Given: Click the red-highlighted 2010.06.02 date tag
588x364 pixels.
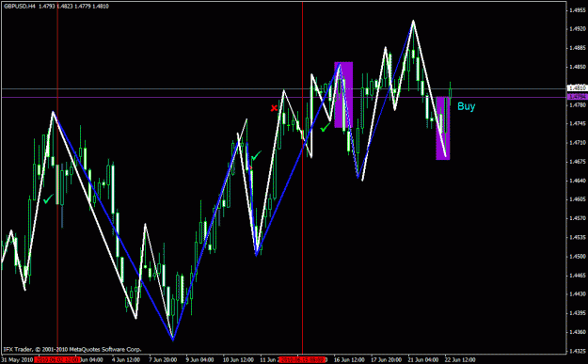Looking at the screenshot, I should coord(57,360).
